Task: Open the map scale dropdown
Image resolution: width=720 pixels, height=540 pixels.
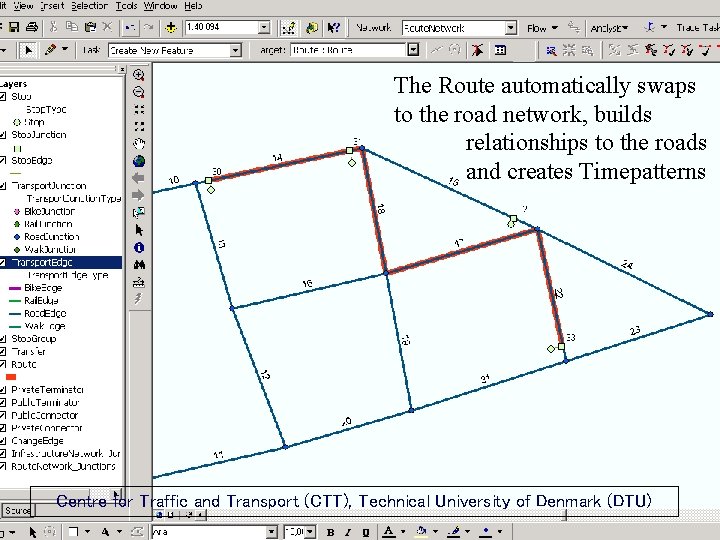Action: [x=264, y=28]
